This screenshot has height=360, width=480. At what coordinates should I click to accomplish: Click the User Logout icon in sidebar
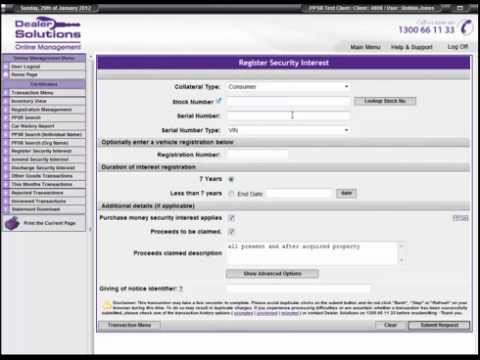(6, 67)
